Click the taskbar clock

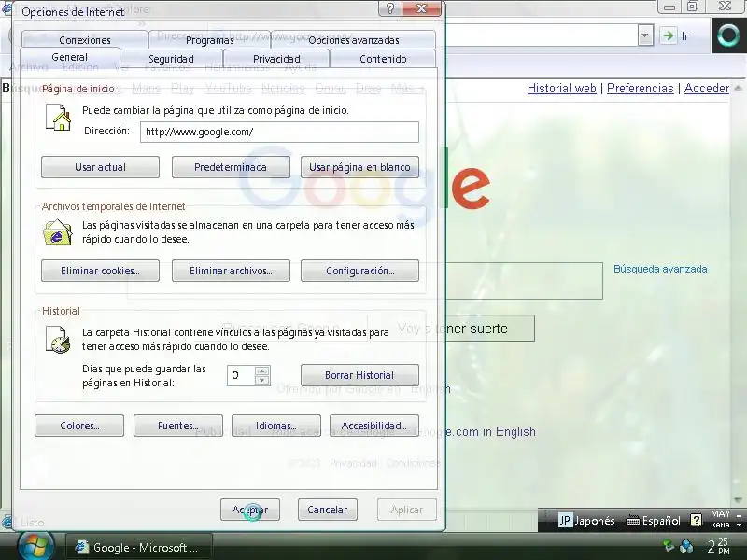pyautogui.click(x=718, y=546)
